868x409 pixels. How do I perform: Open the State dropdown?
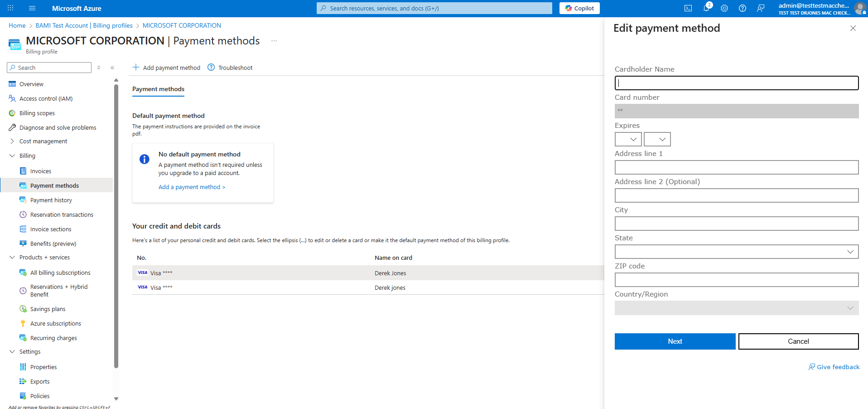737,252
